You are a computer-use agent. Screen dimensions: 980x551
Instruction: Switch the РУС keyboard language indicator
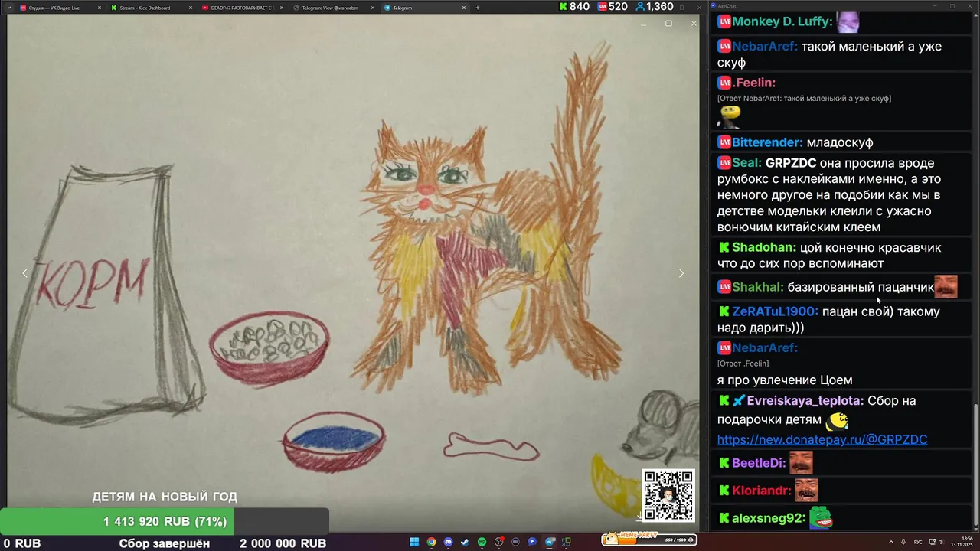tap(918, 542)
